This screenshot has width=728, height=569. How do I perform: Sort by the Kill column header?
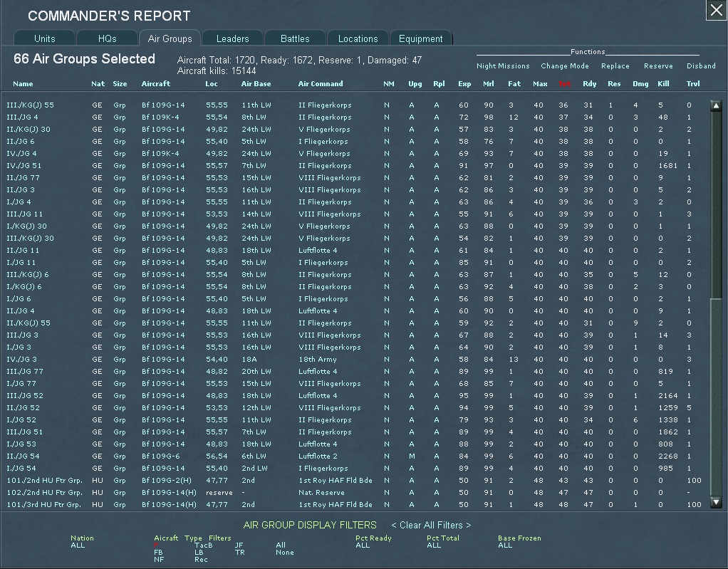point(663,83)
